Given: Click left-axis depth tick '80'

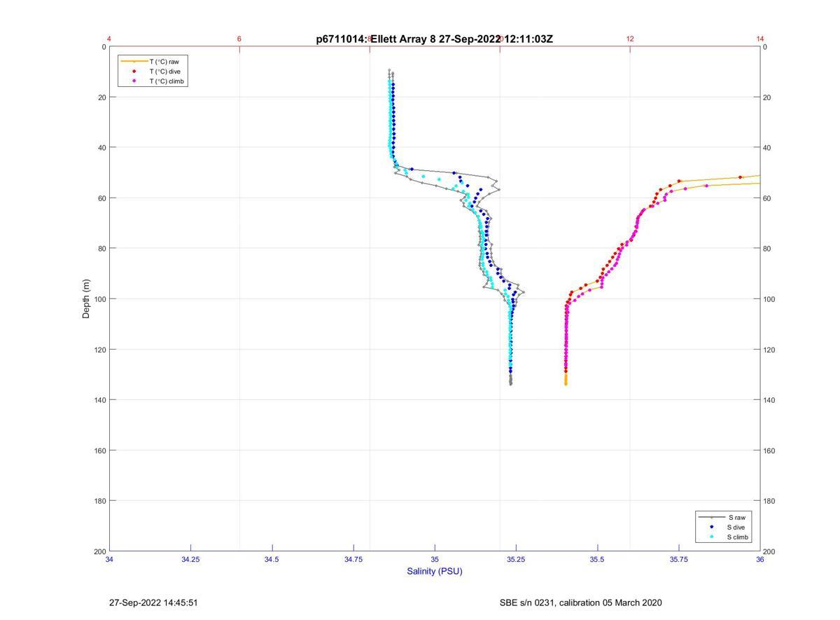Looking at the screenshot, I should click(102, 249).
